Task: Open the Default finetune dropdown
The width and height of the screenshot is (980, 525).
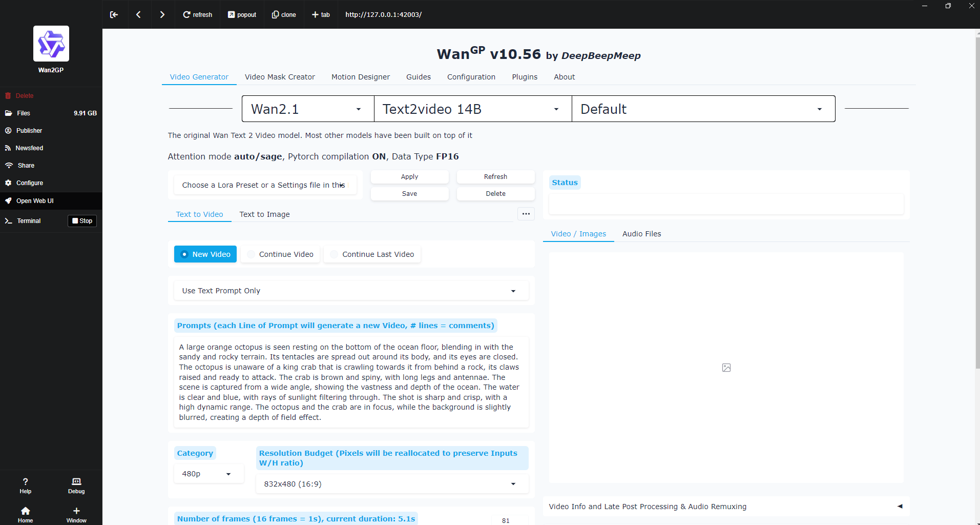Action: click(x=703, y=109)
